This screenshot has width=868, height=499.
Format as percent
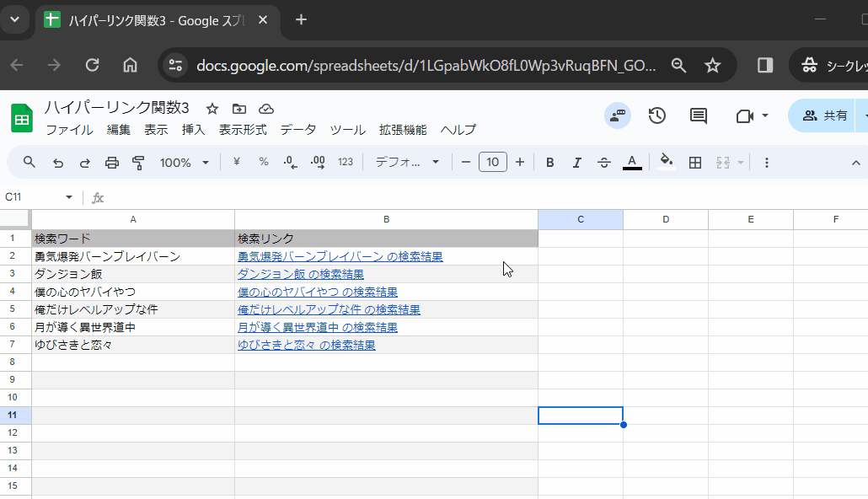click(264, 163)
